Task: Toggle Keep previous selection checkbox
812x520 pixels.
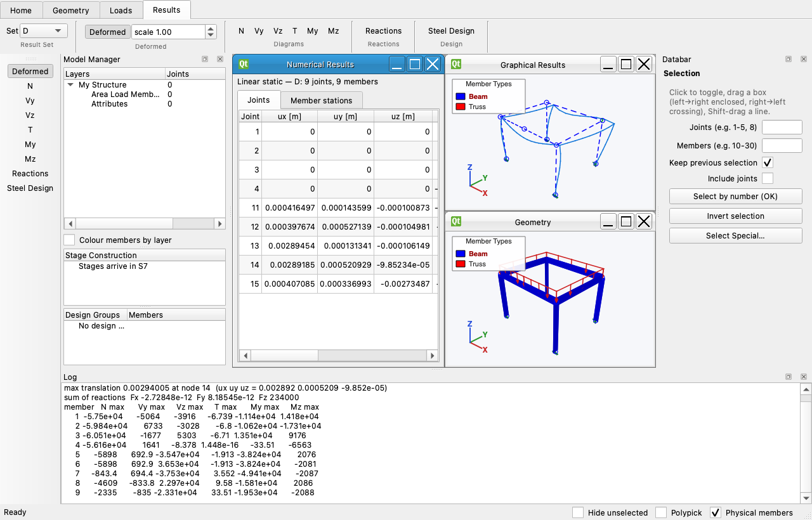Action: pos(768,163)
